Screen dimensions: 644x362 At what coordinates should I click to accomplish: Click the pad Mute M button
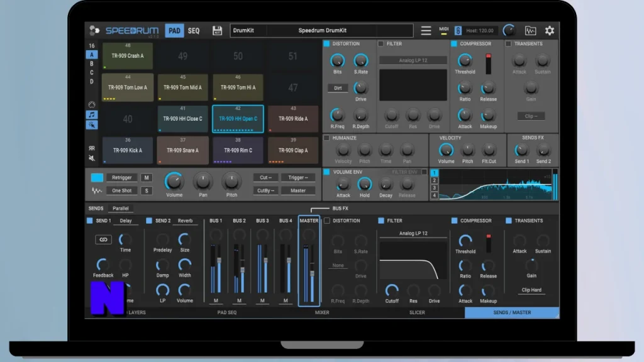146,178
